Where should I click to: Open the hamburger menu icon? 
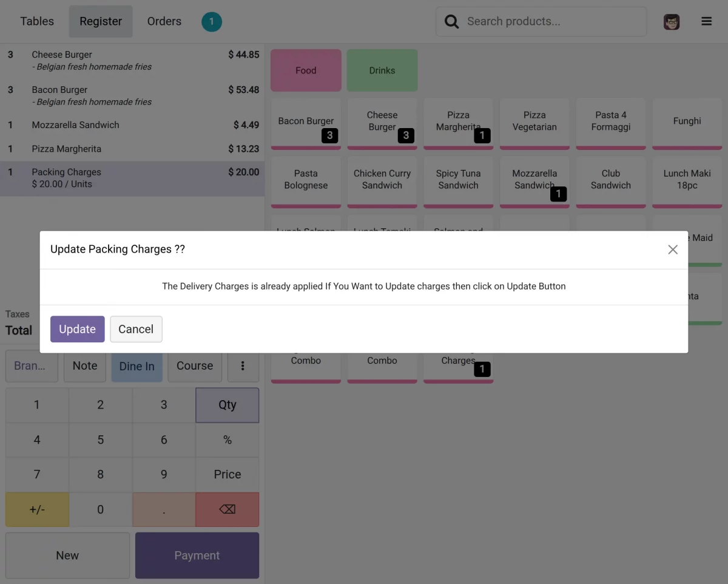706,21
